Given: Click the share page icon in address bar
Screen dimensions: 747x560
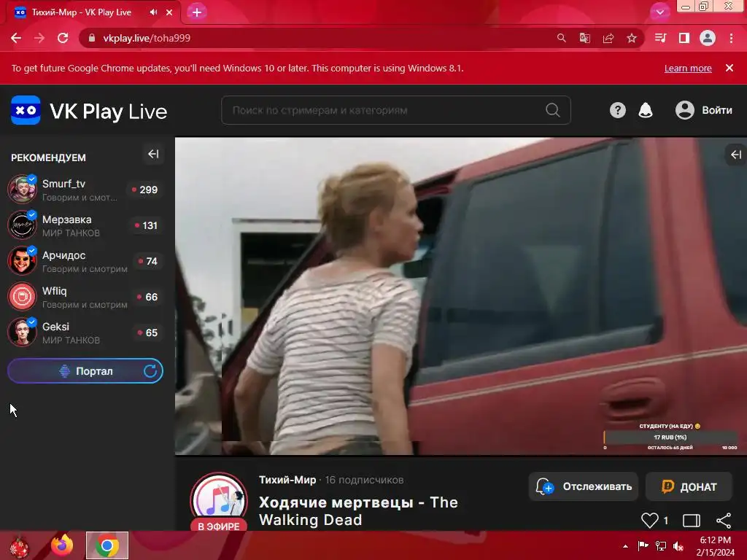Looking at the screenshot, I should [x=608, y=38].
